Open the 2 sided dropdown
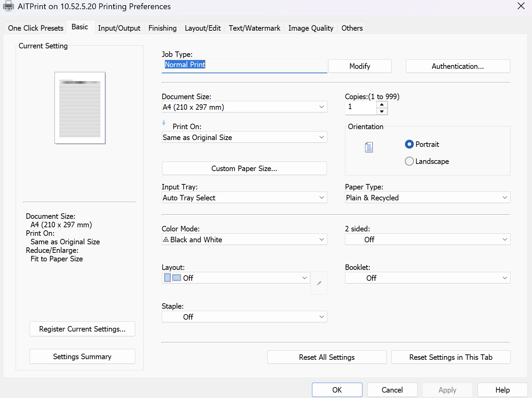Viewport: 532px width, 398px height. [427, 240]
